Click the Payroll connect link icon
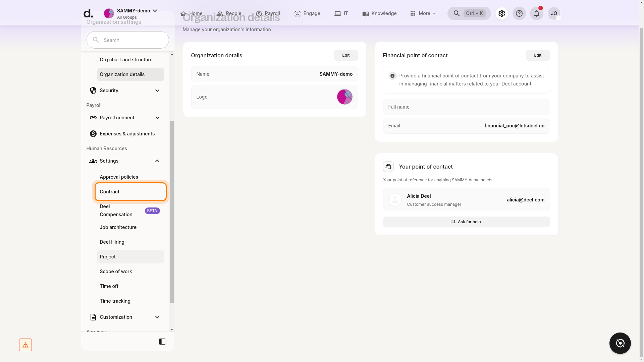Screen dimensions: 644x362 (x=93, y=118)
